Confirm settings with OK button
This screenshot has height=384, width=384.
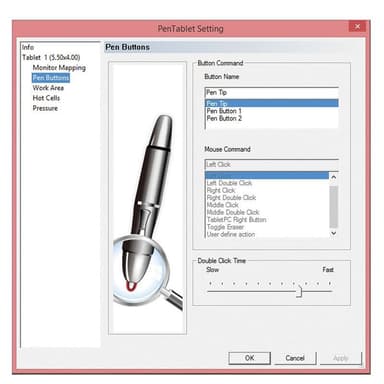pos(250,358)
